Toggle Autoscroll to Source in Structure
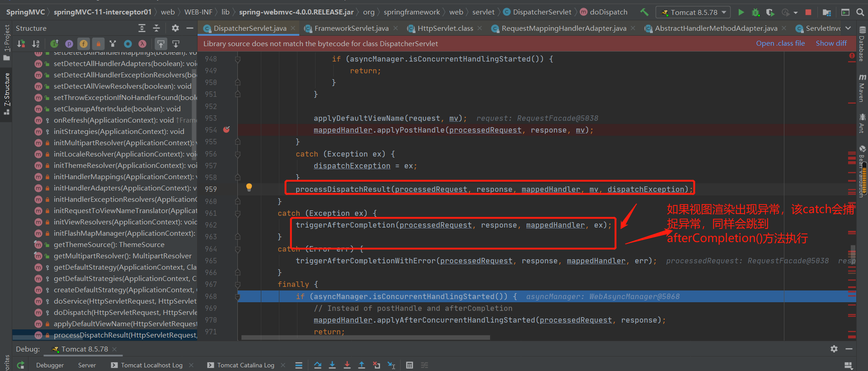Viewport: 868px width, 371px height. pyautogui.click(x=161, y=43)
